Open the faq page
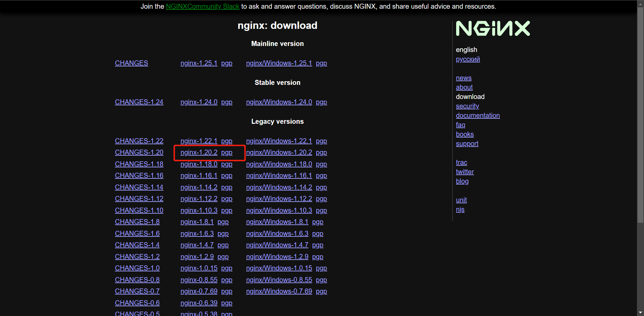 click(x=461, y=125)
